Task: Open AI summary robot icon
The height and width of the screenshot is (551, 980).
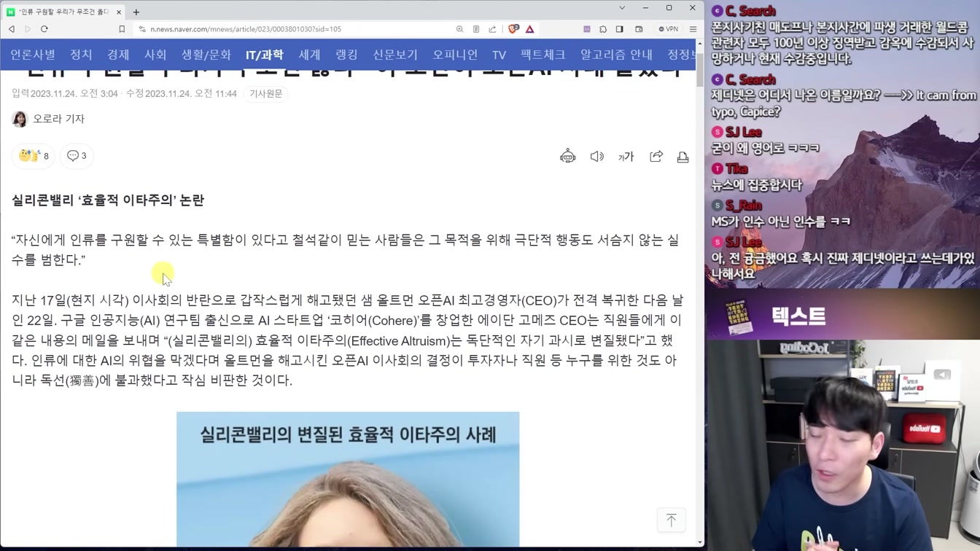Action: pyautogui.click(x=567, y=156)
